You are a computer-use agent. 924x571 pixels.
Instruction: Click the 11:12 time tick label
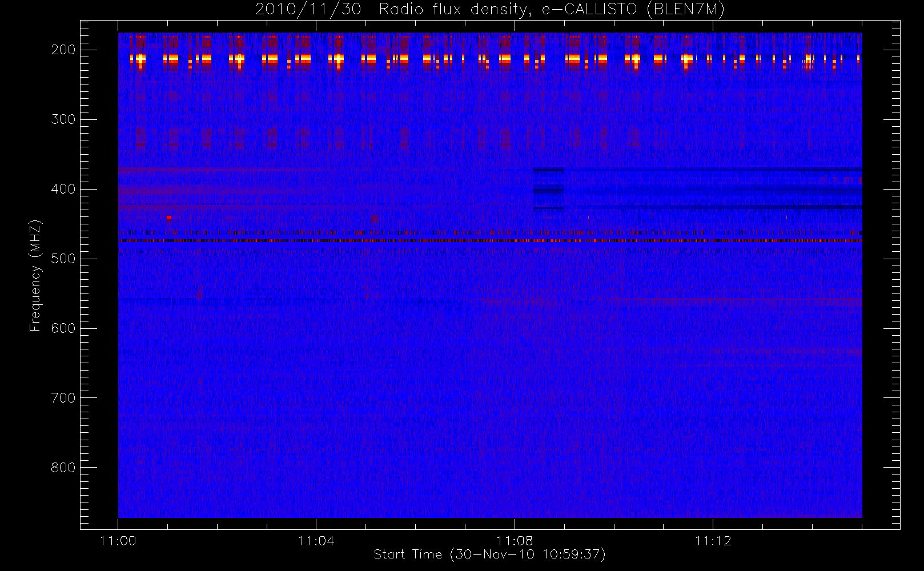(713, 540)
